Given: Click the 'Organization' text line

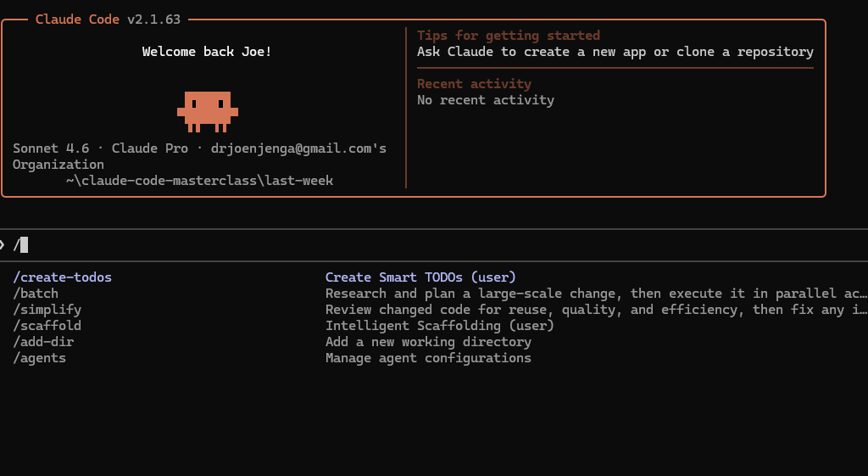Looking at the screenshot, I should click(58, 165).
